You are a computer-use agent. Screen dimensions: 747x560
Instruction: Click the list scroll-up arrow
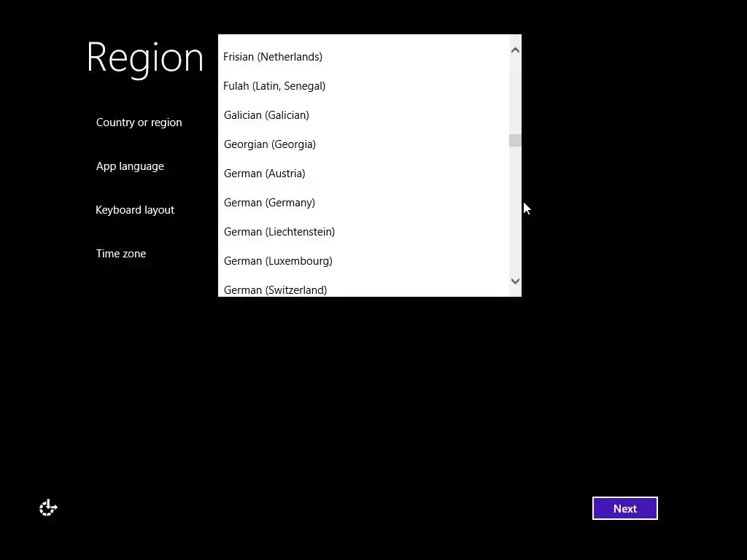(515, 50)
